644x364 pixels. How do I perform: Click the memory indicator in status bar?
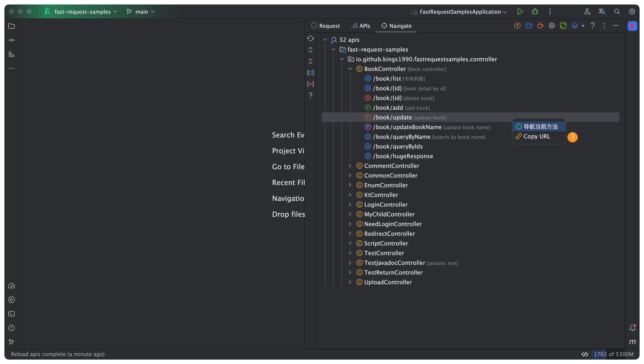613,354
